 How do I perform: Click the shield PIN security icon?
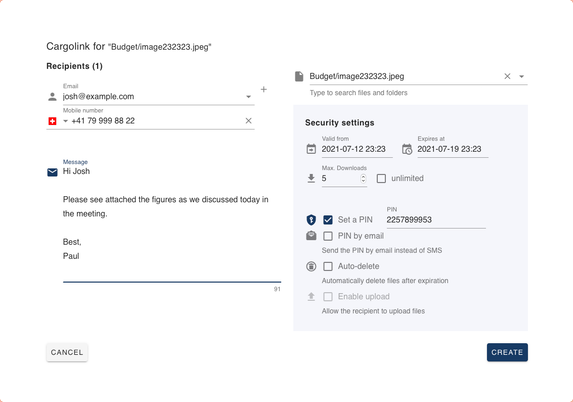tap(311, 220)
